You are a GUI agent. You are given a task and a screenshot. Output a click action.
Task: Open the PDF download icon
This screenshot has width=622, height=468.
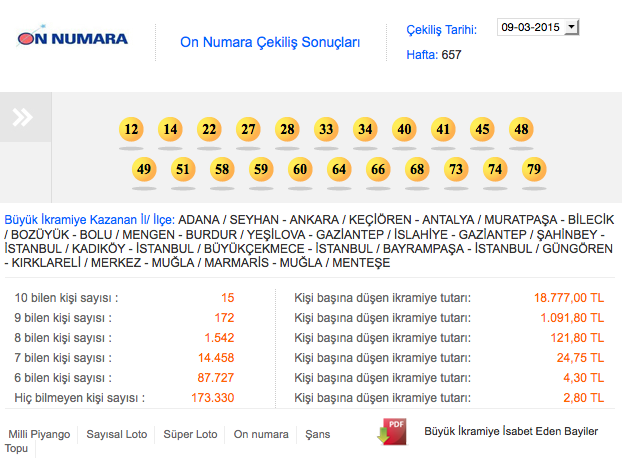[392, 432]
